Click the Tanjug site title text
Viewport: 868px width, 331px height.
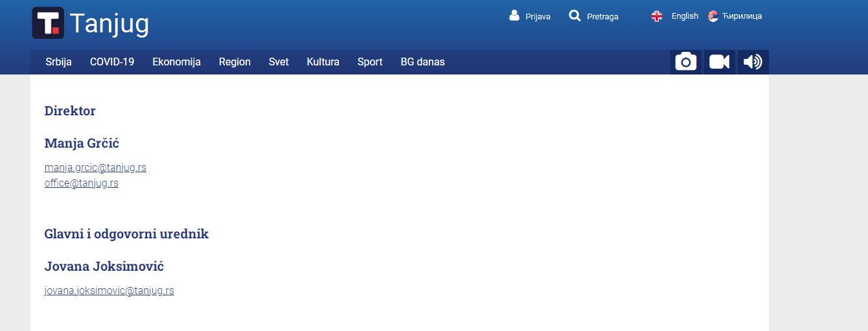click(x=109, y=23)
